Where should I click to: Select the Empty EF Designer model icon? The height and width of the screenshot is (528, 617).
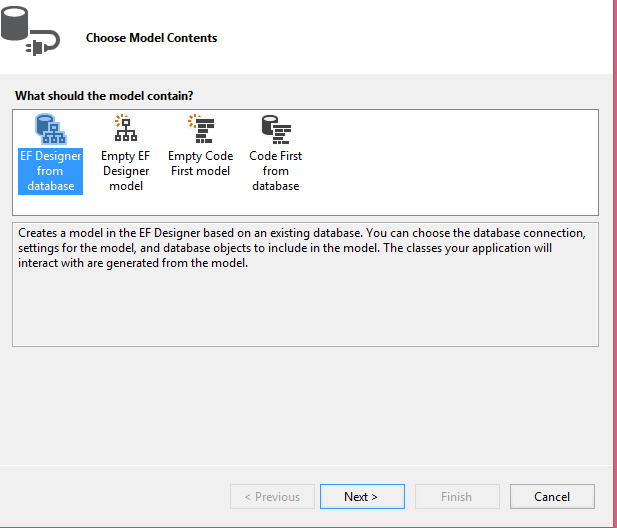pos(125,129)
